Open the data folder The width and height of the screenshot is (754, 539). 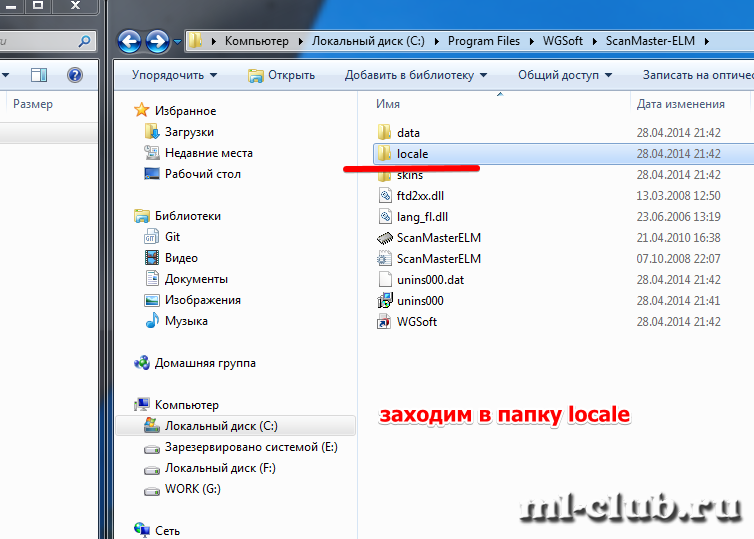pos(407,133)
